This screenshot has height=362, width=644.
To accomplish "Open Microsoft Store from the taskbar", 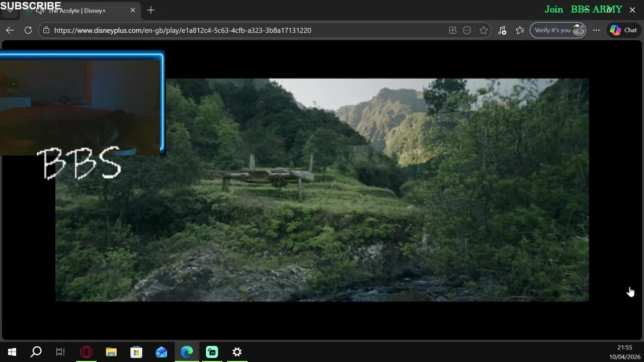I will point(136,352).
